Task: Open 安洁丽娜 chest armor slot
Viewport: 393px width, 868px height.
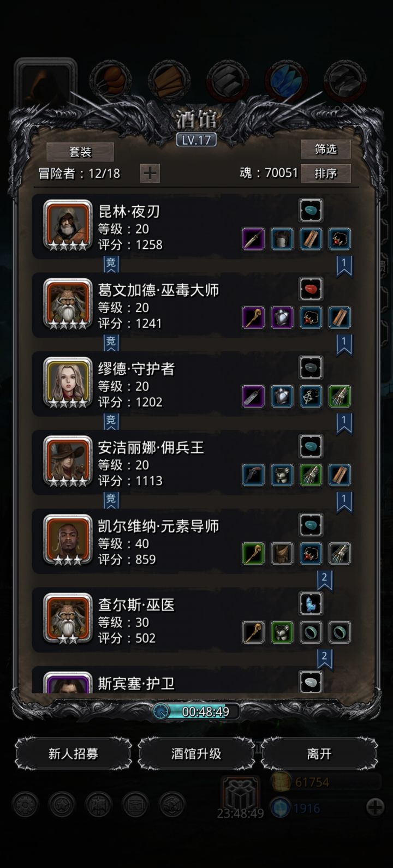Action: pyautogui.click(x=282, y=475)
